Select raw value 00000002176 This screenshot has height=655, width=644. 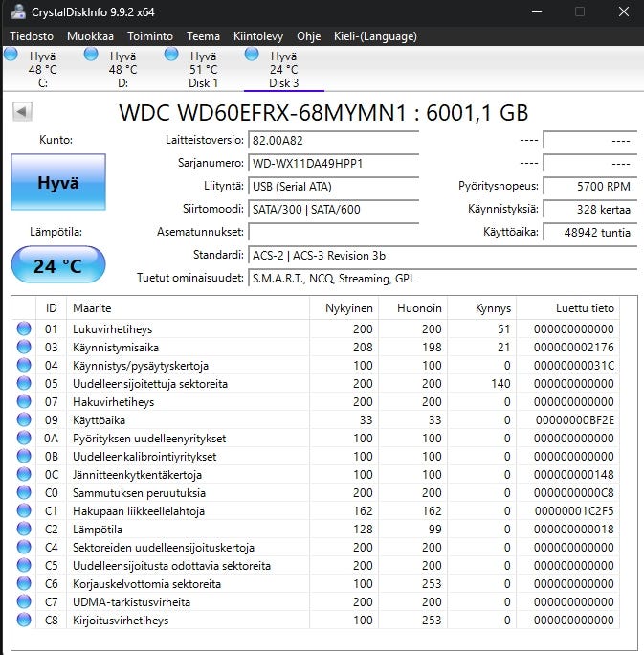pyautogui.click(x=574, y=348)
